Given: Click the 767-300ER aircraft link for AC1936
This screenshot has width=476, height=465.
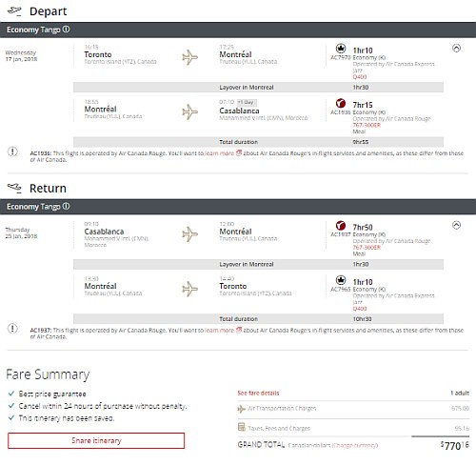Looking at the screenshot, I should coord(367,125).
